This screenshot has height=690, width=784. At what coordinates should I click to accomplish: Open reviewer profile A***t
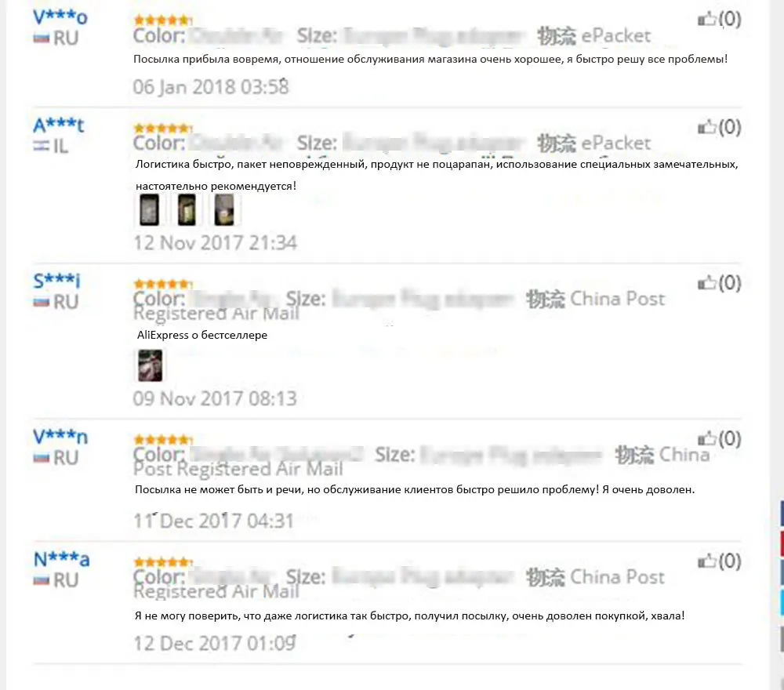59,125
